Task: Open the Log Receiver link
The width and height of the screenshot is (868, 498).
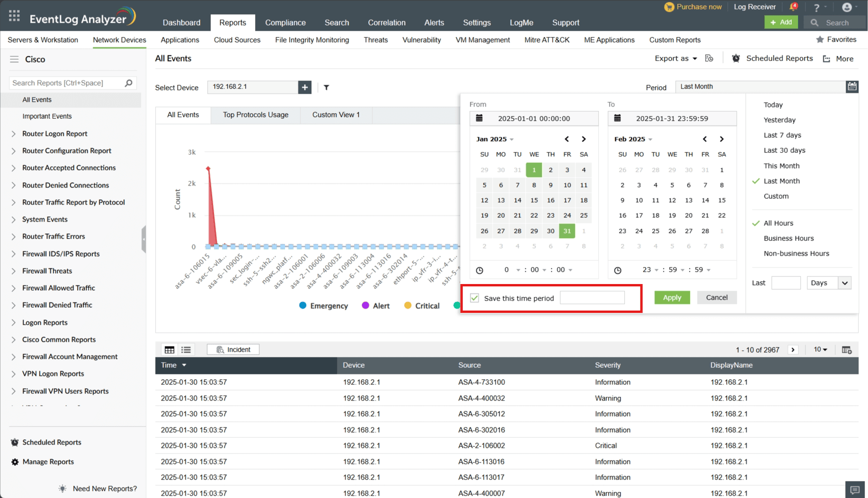Action: coord(755,7)
